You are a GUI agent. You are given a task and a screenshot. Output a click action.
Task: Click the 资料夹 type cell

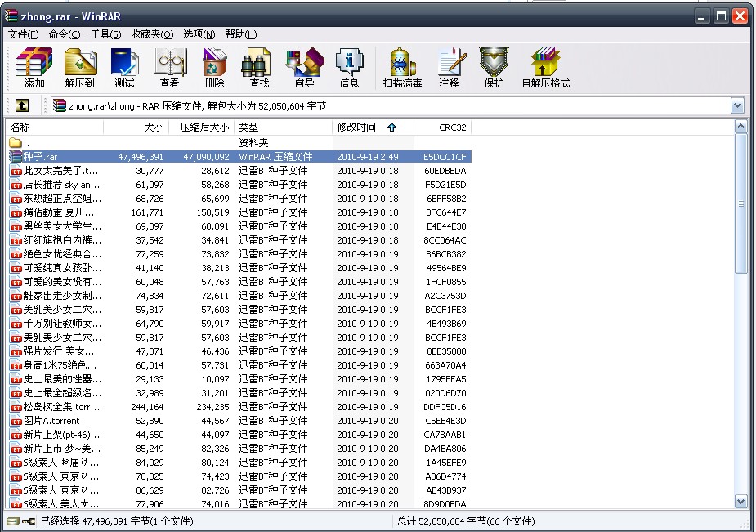pyautogui.click(x=253, y=143)
